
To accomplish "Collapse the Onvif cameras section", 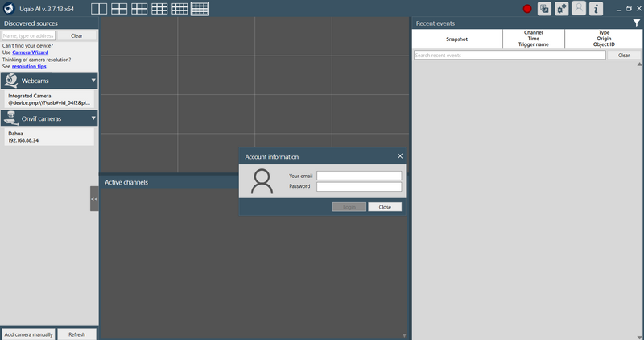I will (93, 118).
